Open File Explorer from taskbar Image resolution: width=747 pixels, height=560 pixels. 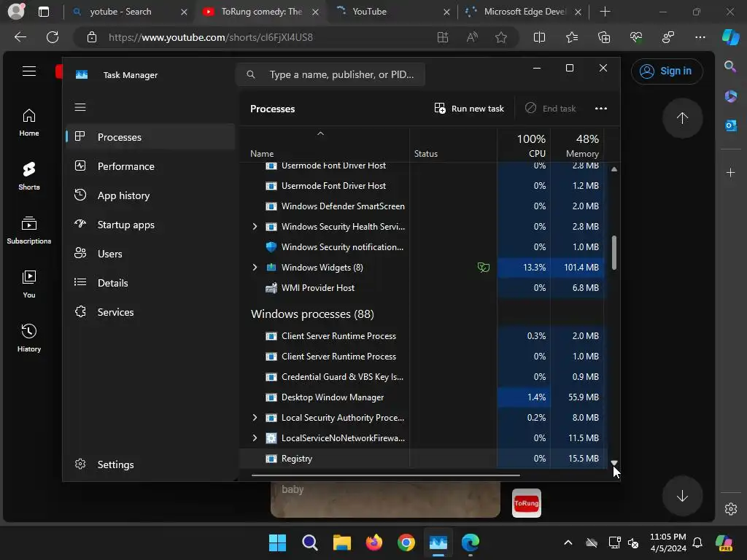341,542
